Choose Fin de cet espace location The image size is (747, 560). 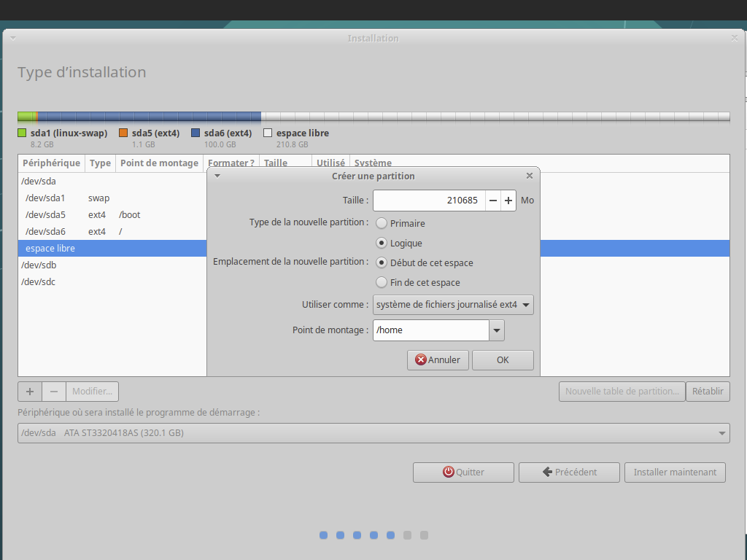[x=382, y=282]
